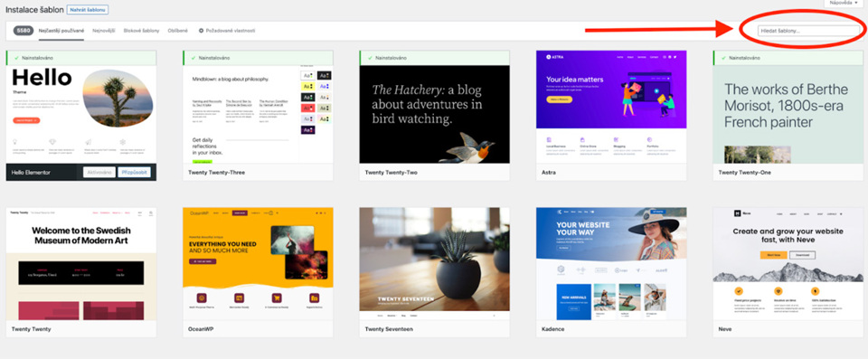Screen dimensions: 868x359
Task: Click the Aktivováno button on Hello Elementor
Action: coord(99,173)
